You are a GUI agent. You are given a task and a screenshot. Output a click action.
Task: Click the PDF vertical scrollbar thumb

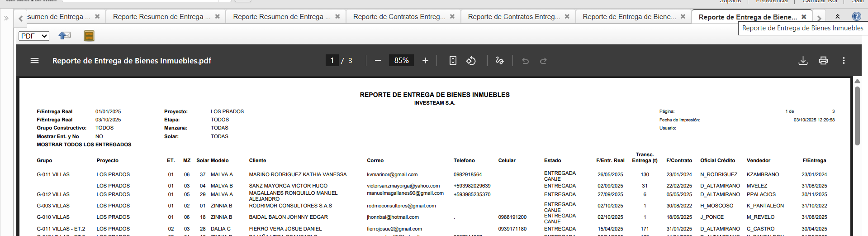[x=857, y=116]
